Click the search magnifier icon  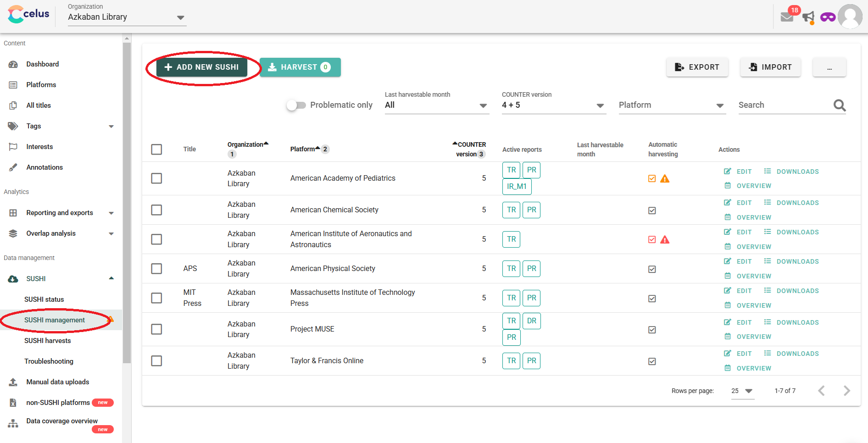pyautogui.click(x=840, y=105)
